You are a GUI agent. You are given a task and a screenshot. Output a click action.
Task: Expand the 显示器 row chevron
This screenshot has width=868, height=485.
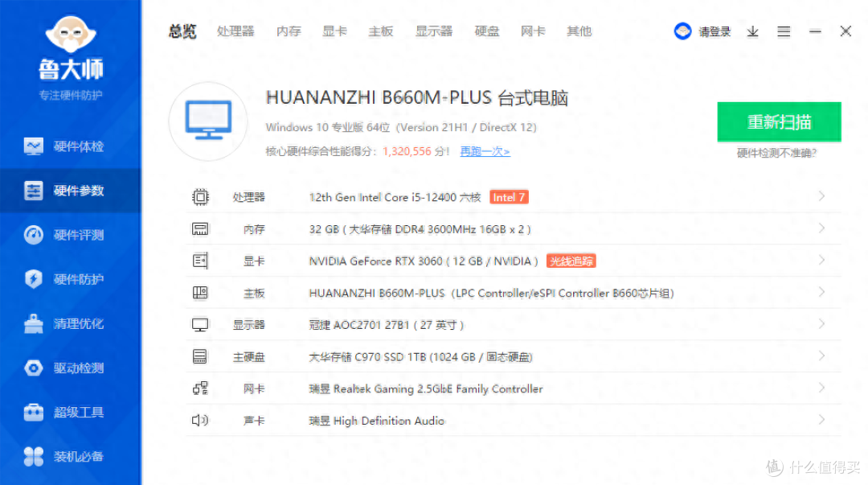point(821,323)
